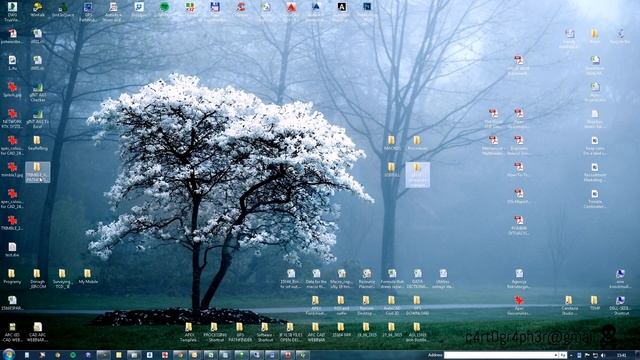Screen dimensions: 640x360
Task: Select the Recruitment Marketing document
Action: tap(595, 172)
